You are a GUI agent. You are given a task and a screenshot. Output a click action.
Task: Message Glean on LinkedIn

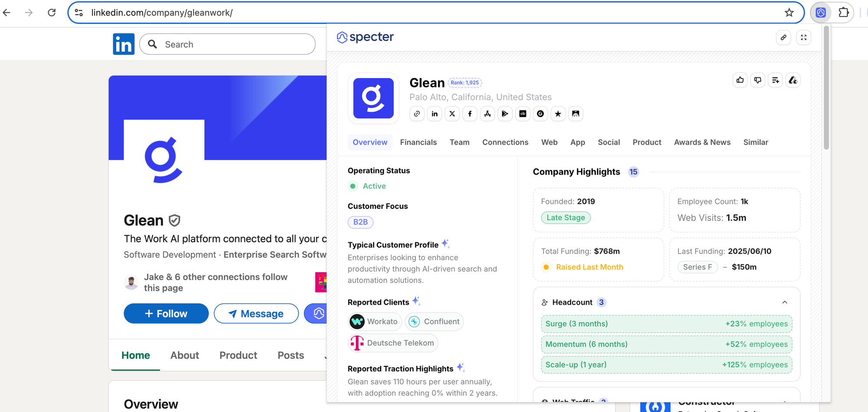256,313
